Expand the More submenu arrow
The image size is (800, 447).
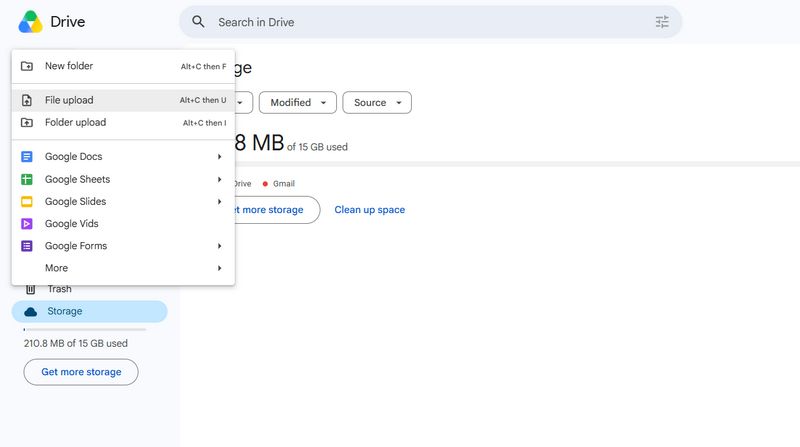pos(219,268)
